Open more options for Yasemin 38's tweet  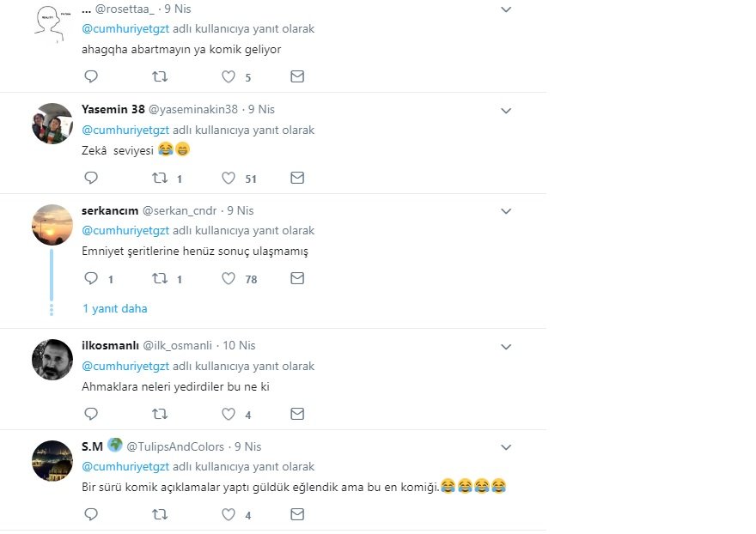[x=506, y=111]
